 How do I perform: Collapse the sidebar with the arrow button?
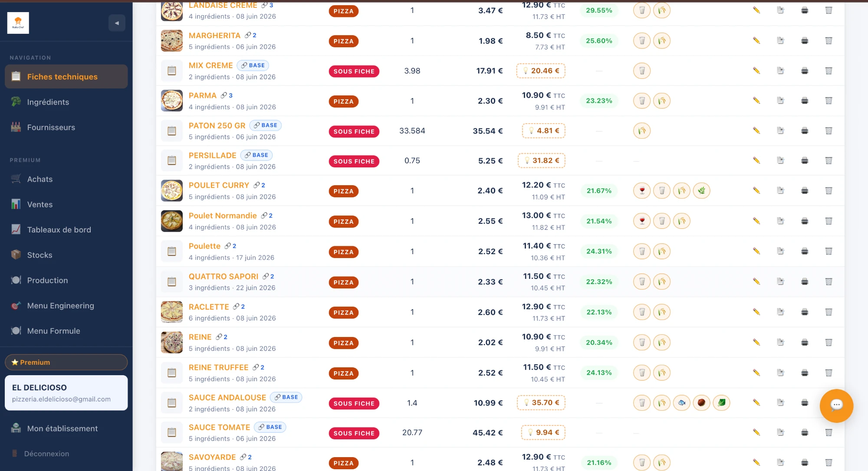pyautogui.click(x=117, y=23)
